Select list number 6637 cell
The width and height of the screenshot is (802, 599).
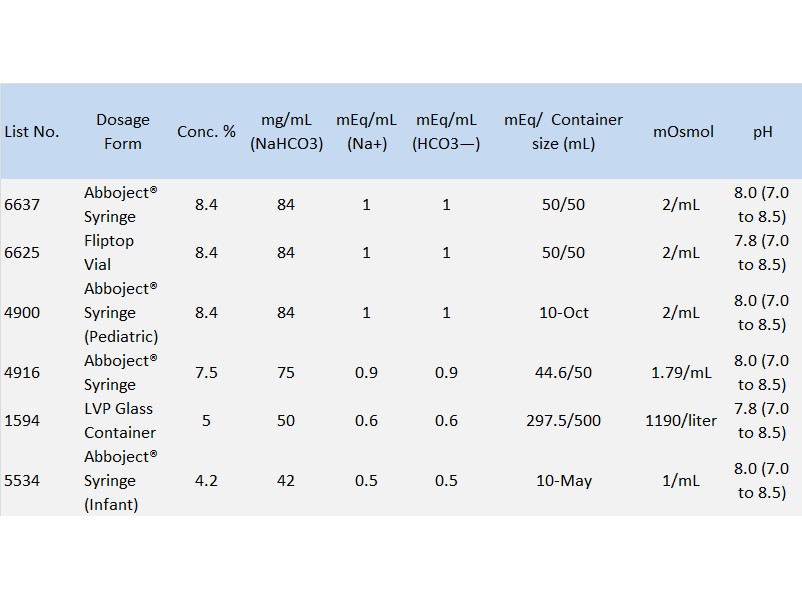coord(22,204)
